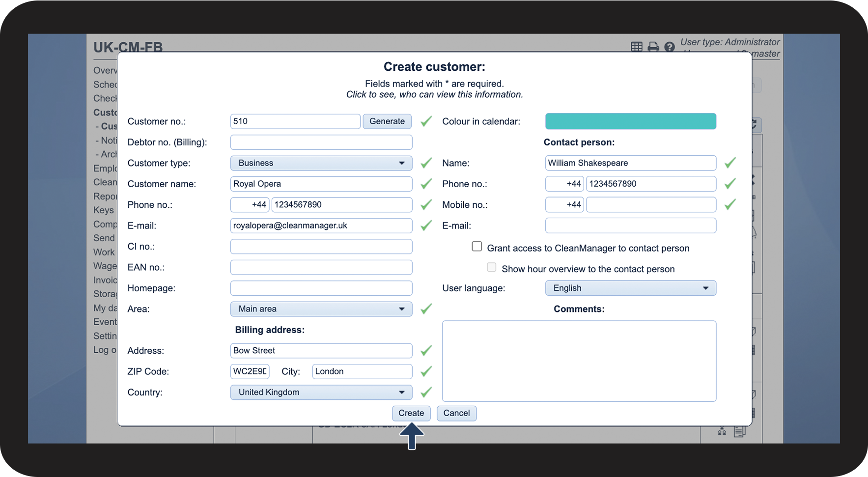The image size is (868, 477).
Task: Focus the Comments text area
Action: [x=579, y=361]
